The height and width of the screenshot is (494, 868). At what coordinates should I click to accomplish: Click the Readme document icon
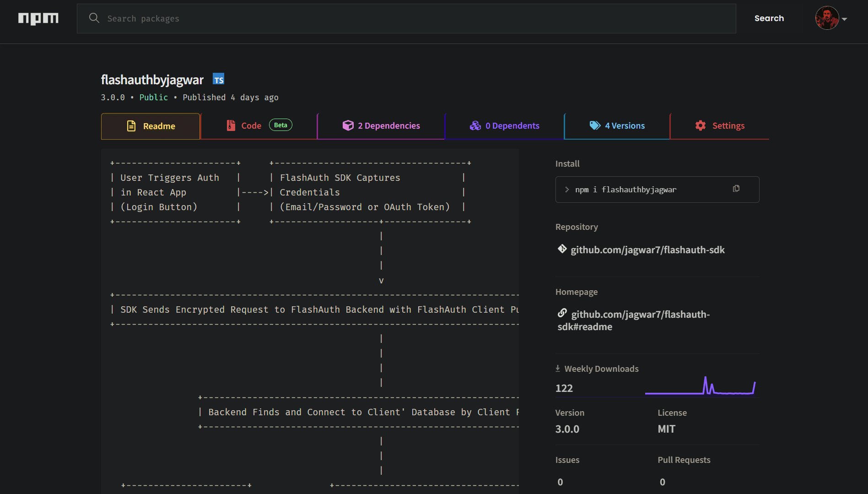(131, 125)
